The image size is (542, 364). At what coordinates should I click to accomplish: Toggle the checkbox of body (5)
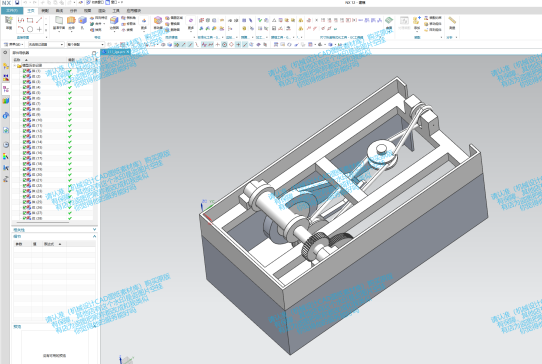click(25, 93)
